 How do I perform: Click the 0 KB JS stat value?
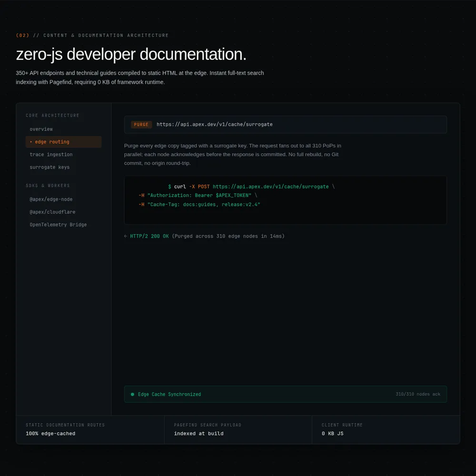(x=332, y=434)
